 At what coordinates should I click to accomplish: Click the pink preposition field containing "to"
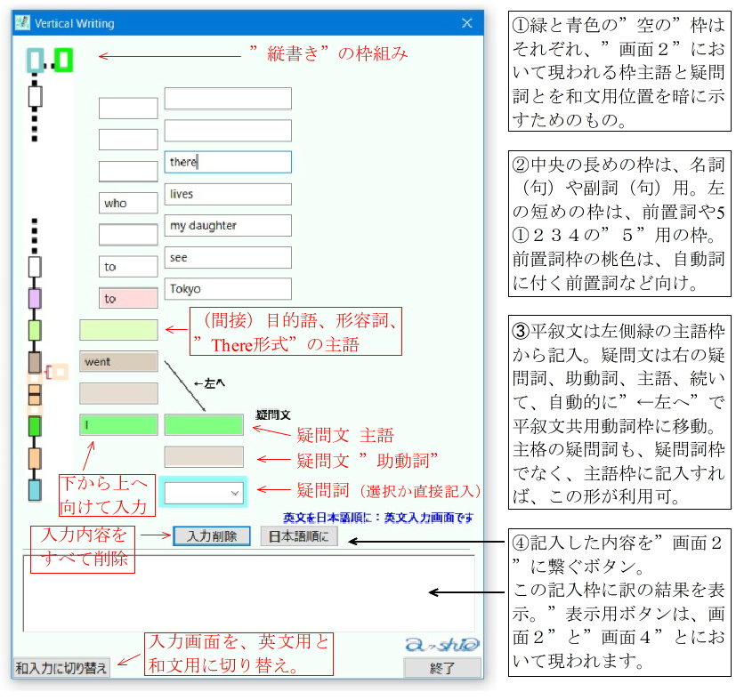127,299
